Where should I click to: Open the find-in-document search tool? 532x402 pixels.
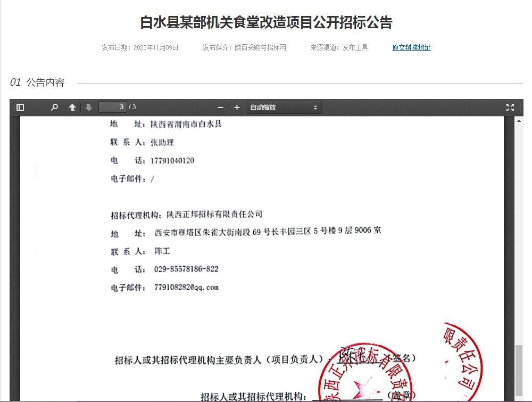pos(54,108)
